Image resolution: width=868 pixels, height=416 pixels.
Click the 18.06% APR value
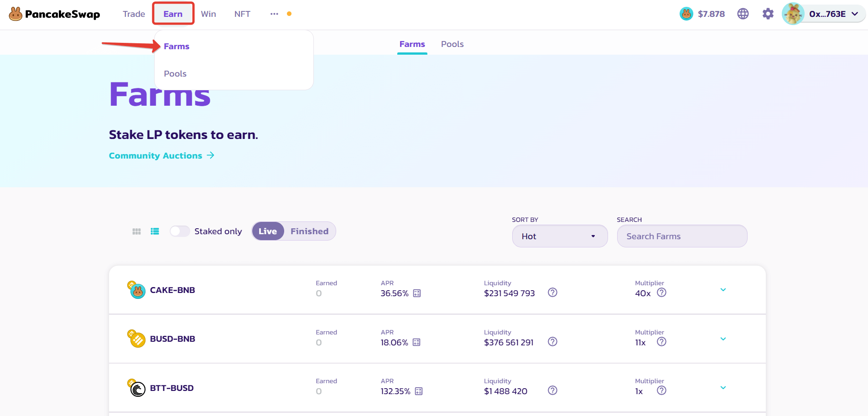pyautogui.click(x=395, y=343)
